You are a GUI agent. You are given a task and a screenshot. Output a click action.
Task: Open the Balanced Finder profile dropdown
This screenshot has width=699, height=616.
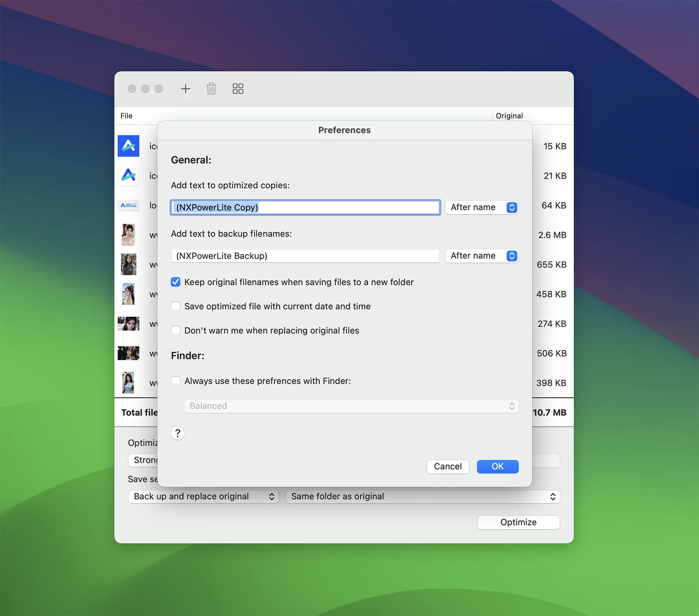[351, 406]
